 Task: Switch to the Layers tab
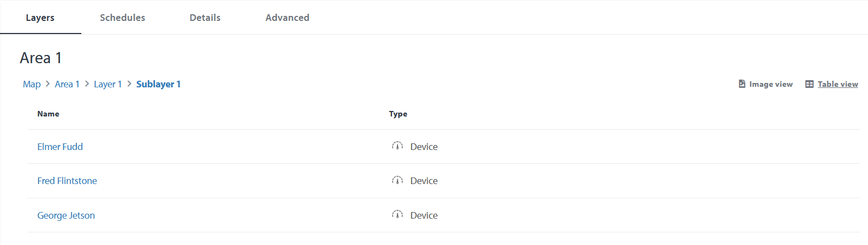(x=40, y=18)
